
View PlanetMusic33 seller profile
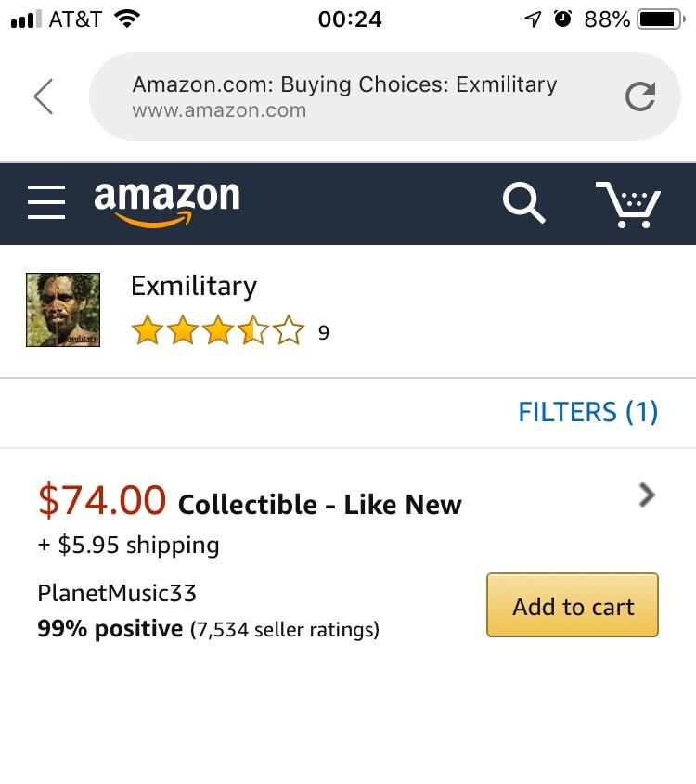[x=116, y=595]
